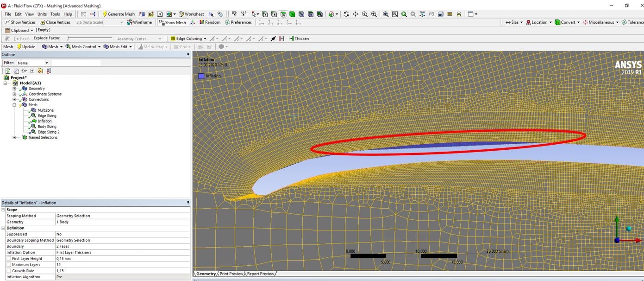Select the Pan view tool
Image resolution: width=644 pixels, height=281 pixels.
pyautogui.click(x=355, y=14)
